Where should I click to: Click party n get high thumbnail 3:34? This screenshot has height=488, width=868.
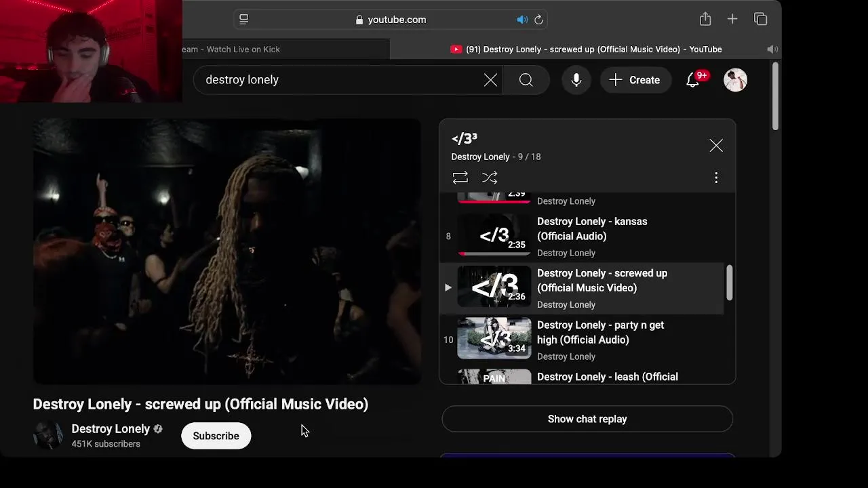pos(494,338)
